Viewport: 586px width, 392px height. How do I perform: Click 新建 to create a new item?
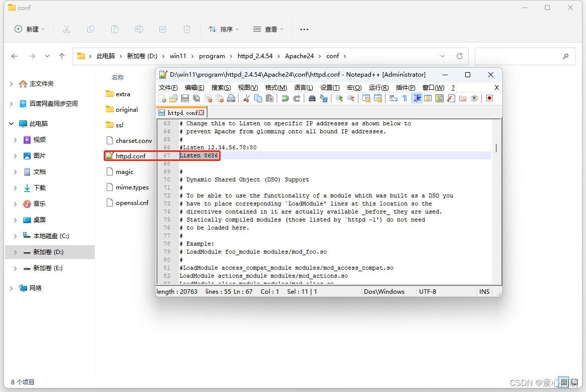(29, 29)
